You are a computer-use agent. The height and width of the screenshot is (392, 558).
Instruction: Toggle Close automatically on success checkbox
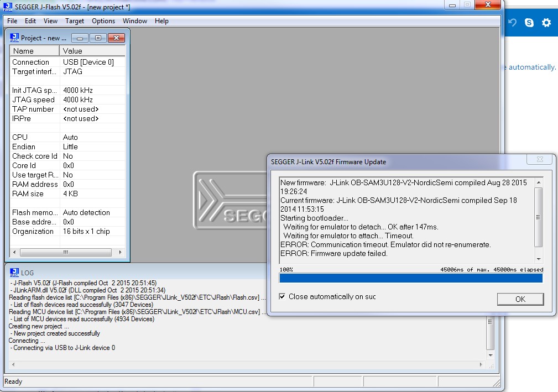pos(282,296)
